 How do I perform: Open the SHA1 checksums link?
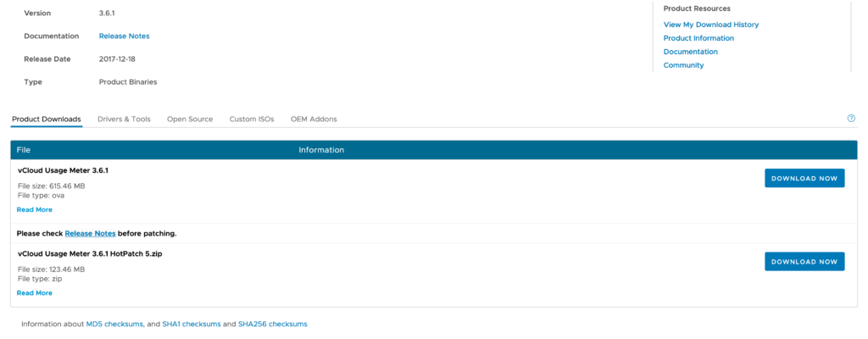pyautogui.click(x=192, y=324)
